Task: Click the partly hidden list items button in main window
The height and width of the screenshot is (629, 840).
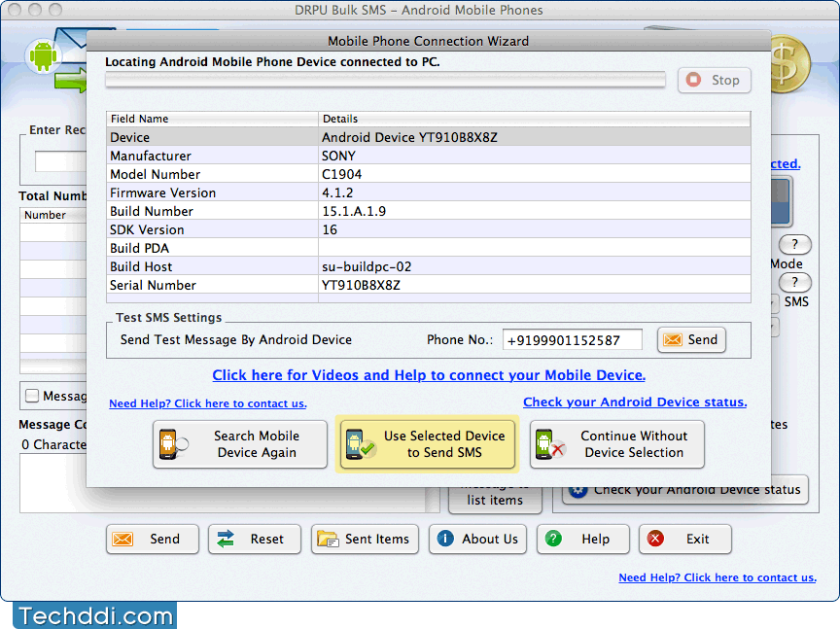Action: pos(495,500)
